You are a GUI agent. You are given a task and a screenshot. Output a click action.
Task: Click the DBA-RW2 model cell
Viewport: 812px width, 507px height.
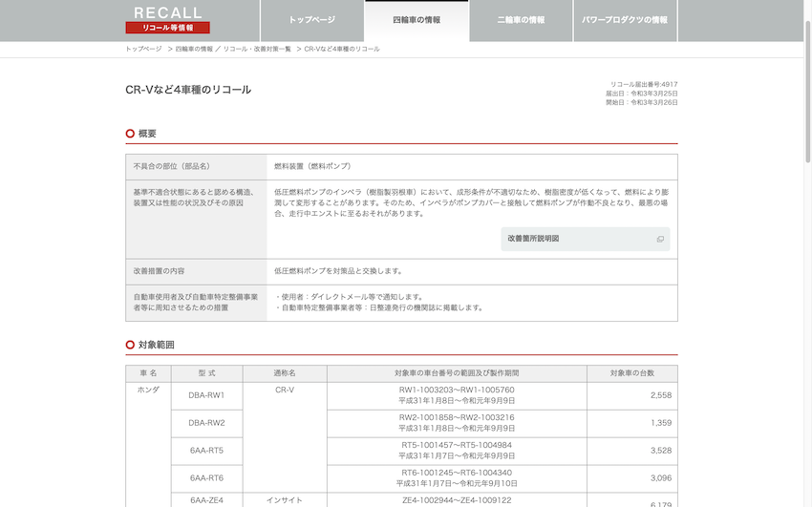206,423
